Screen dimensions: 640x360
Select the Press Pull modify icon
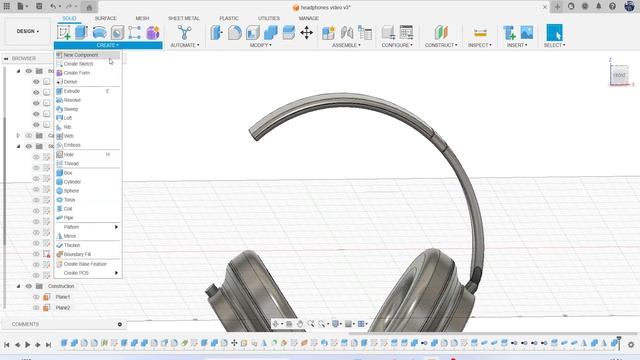point(217,33)
